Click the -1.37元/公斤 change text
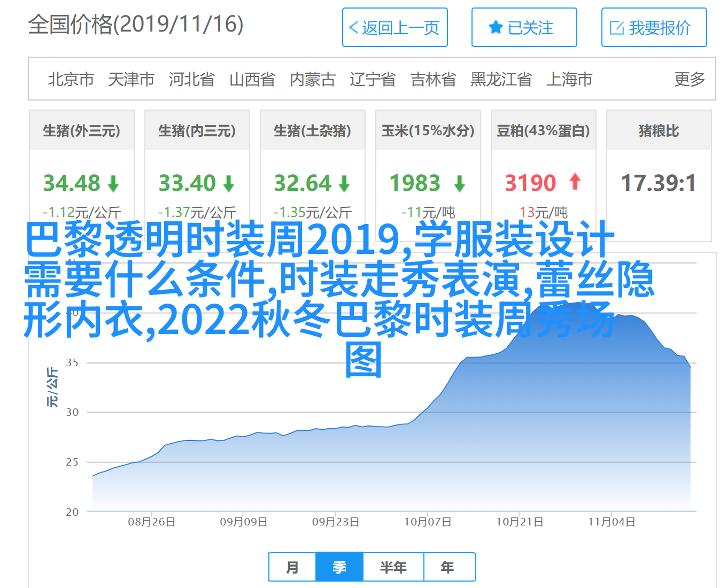Screen dimensions: 727x588 197,213
